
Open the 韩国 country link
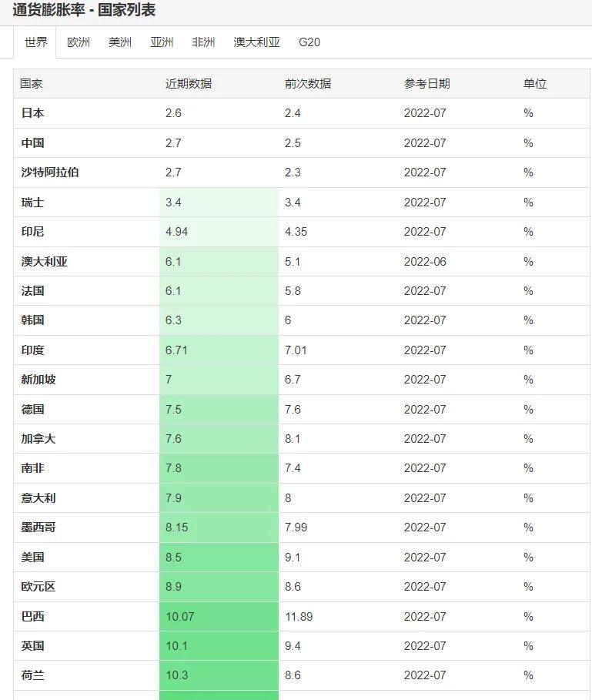32,320
